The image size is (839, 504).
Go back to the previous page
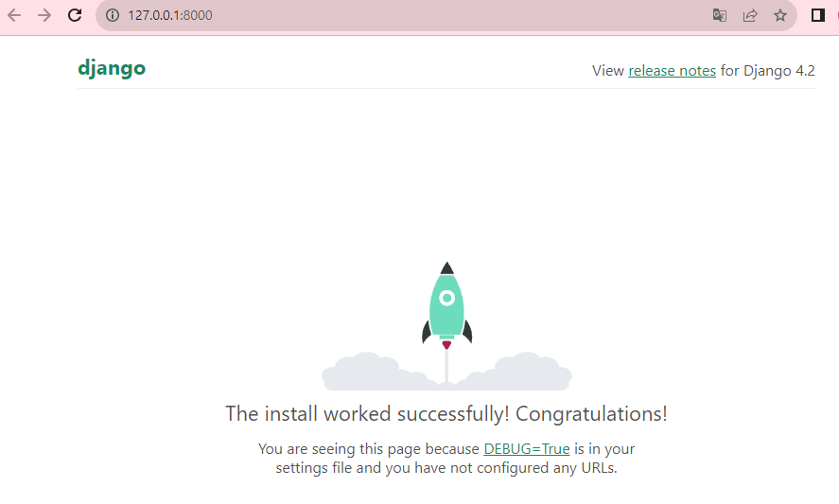[x=14, y=15]
